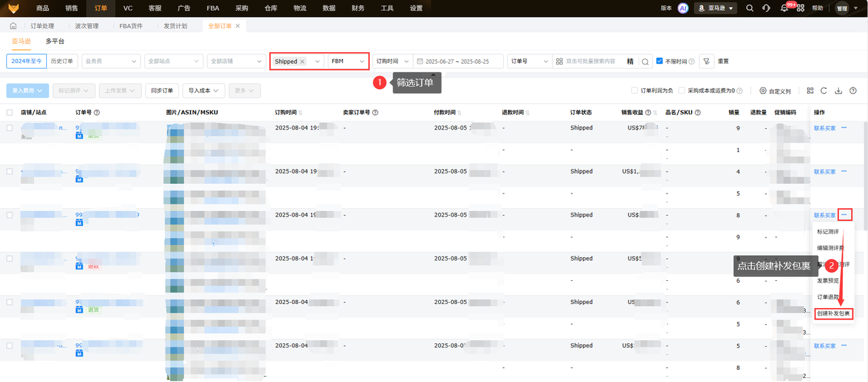Switch to the 订单处理 tab

(42, 26)
